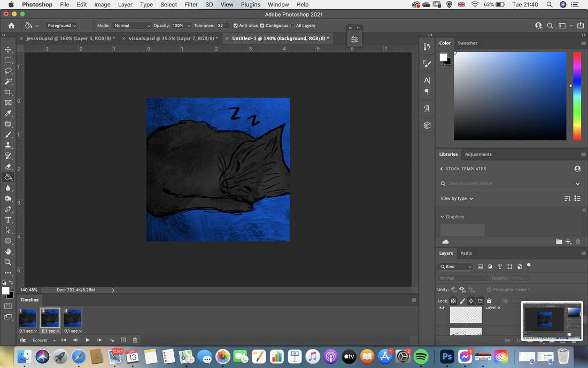The image size is (588, 368).
Task: Select the Crop tool
Action: (8, 92)
